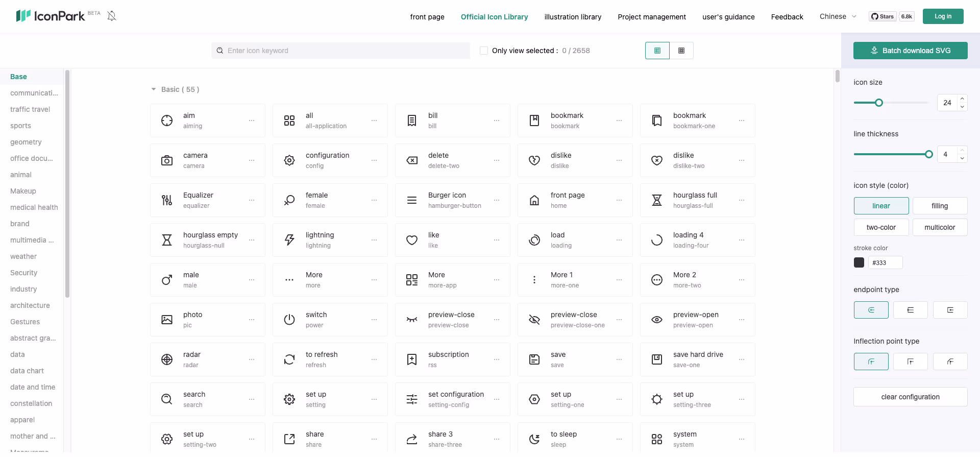Select the switch power icon
This screenshot has width=980, height=457.
click(289, 320)
